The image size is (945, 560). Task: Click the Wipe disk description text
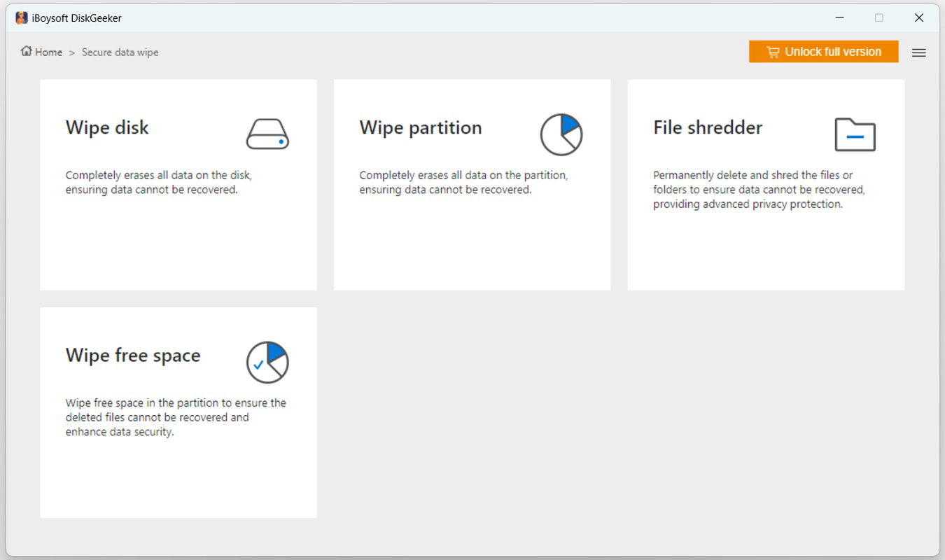coord(159,182)
